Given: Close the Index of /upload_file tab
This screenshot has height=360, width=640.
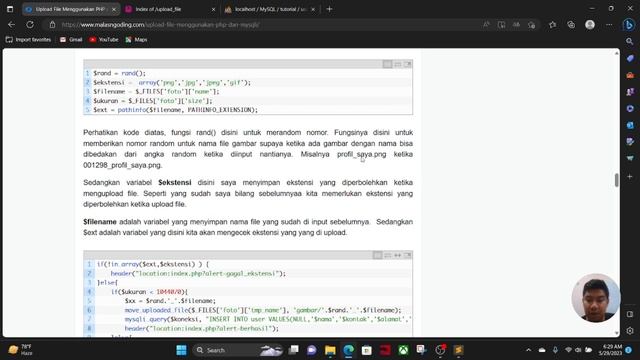Looking at the screenshot, I should coord(213,9).
